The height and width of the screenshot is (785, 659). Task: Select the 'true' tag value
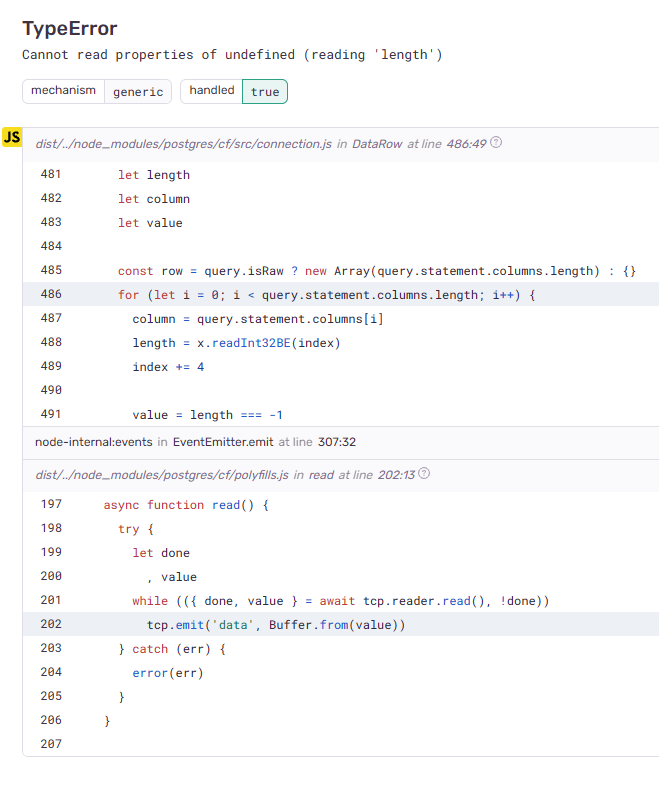pos(265,92)
